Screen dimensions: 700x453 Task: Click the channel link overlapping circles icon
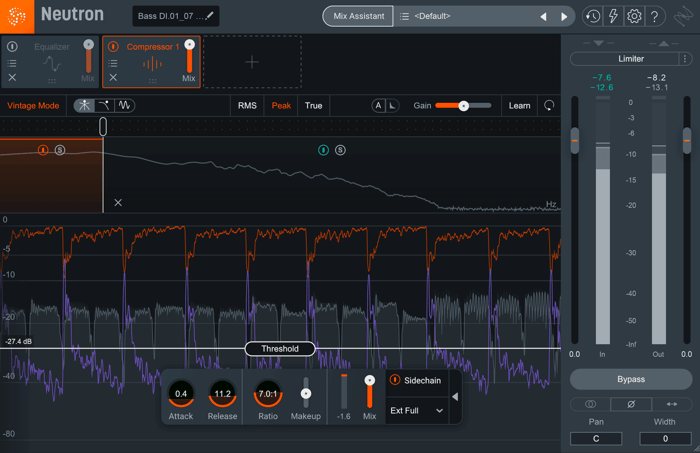click(590, 404)
